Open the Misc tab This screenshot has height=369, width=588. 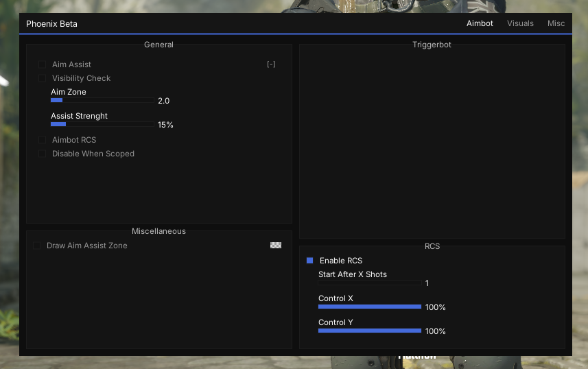(x=556, y=23)
